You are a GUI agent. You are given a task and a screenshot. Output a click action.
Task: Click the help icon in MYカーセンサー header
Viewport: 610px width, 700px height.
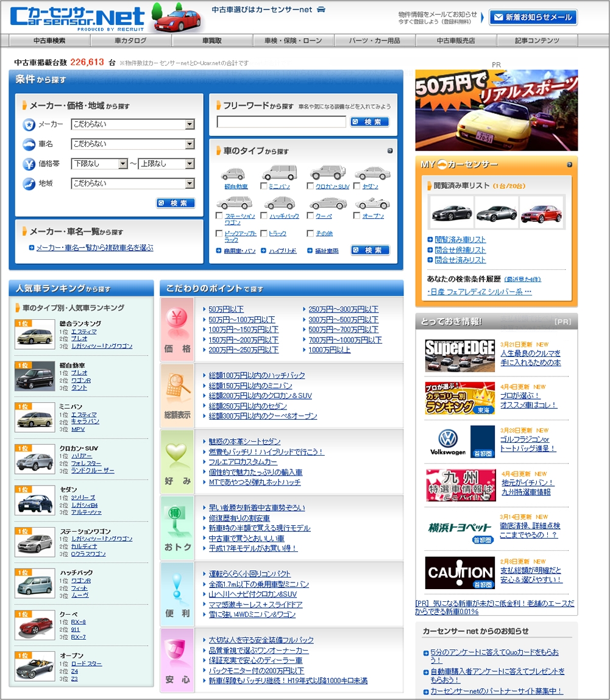(x=569, y=164)
